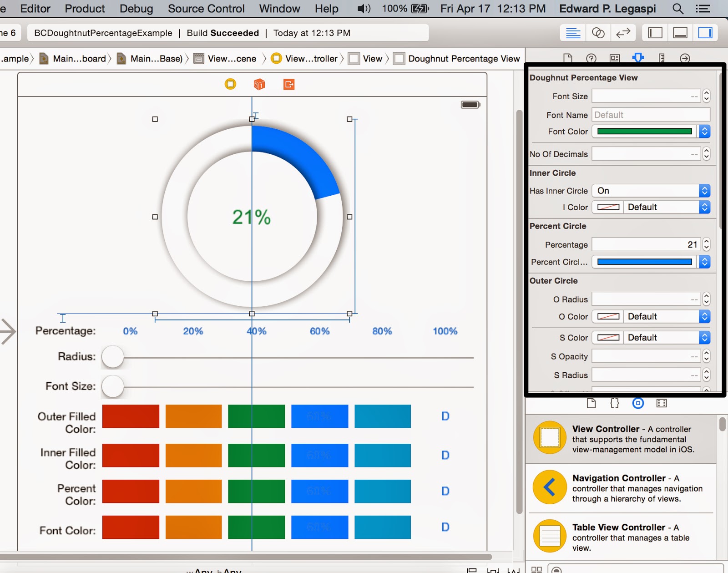This screenshot has height=573, width=728.
Task: Click the O Radius stepper
Action: coord(706,299)
